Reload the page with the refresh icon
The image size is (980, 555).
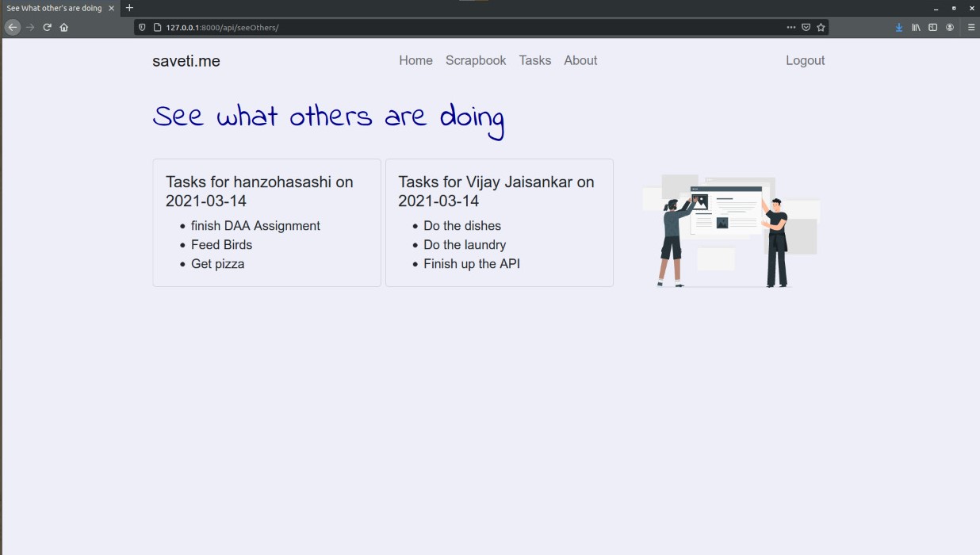coord(47,27)
